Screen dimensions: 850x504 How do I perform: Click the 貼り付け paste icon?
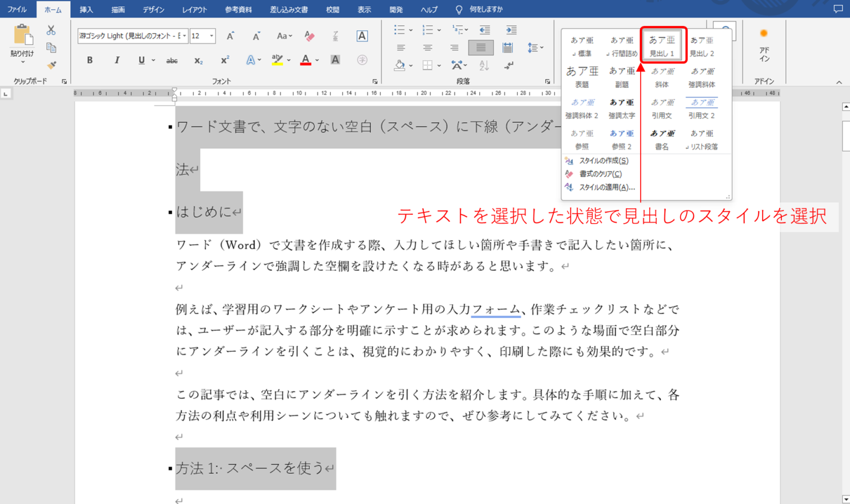[22, 35]
